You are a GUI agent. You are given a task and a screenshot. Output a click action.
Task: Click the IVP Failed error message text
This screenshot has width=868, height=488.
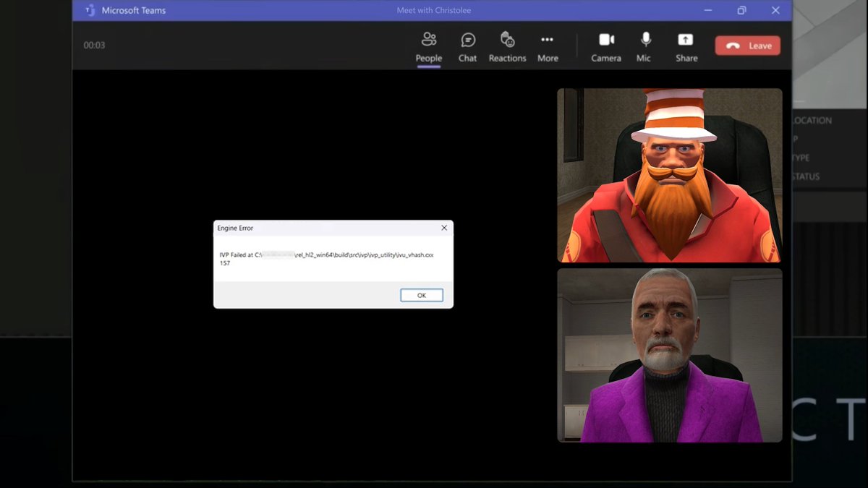click(326, 259)
